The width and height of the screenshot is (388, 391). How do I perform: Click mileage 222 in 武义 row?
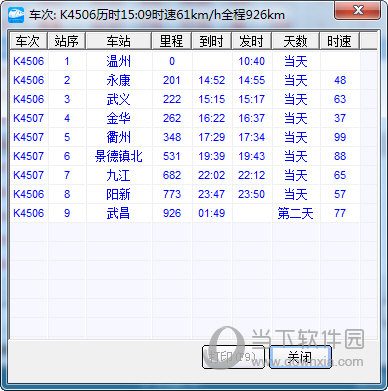click(x=172, y=99)
